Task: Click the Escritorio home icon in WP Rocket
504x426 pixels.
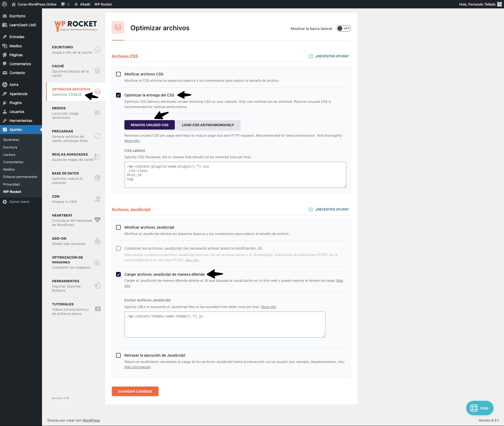Action: click(x=97, y=50)
